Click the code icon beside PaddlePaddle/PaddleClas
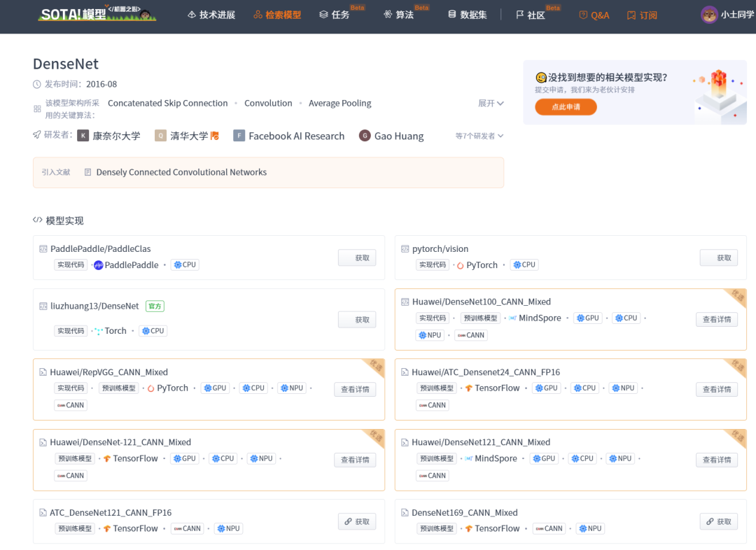Image resolution: width=756 pixels, height=550 pixels. tap(43, 248)
